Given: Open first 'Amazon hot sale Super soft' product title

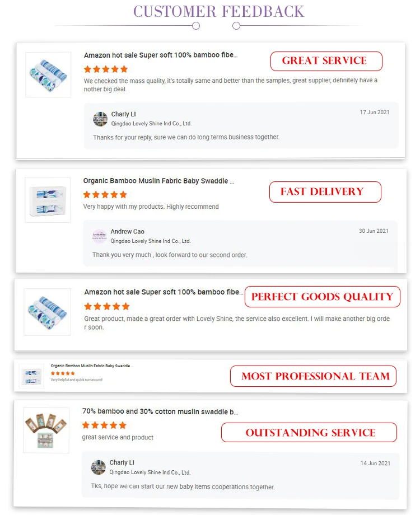Looking at the screenshot, I should pyautogui.click(x=161, y=55).
